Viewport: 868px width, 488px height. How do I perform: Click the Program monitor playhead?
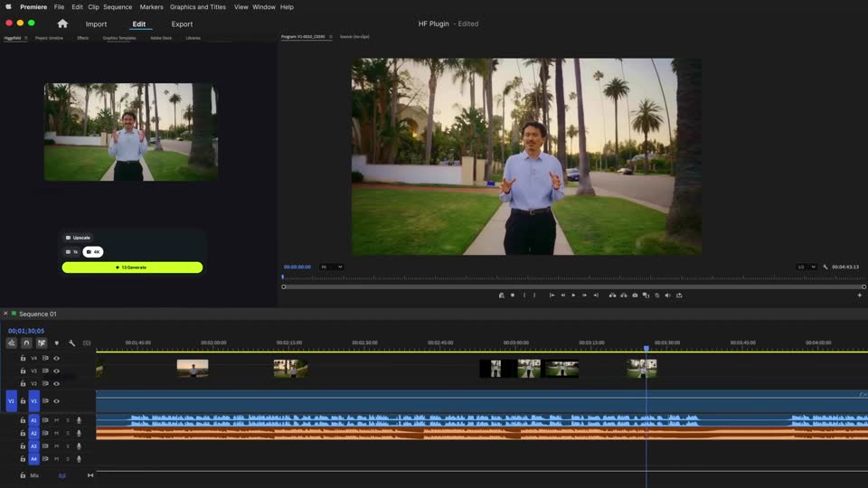pyautogui.click(x=282, y=277)
